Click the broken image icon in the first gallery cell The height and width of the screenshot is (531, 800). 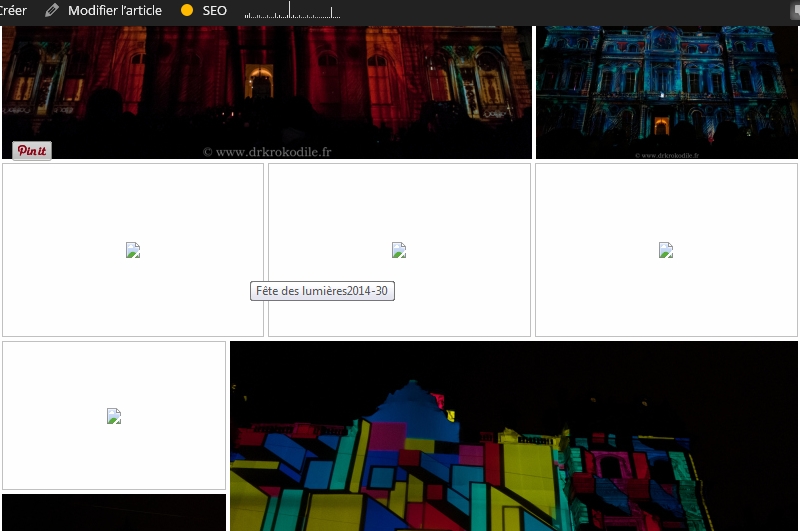pos(133,250)
